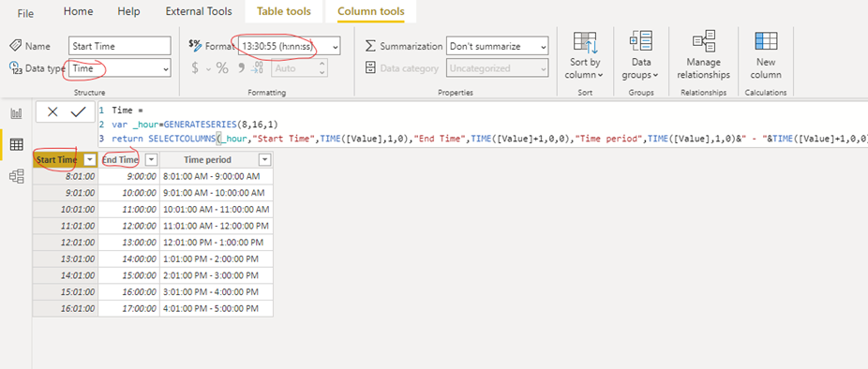This screenshot has width=868, height=369.
Task: Open Manage relationships
Action: point(704,54)
